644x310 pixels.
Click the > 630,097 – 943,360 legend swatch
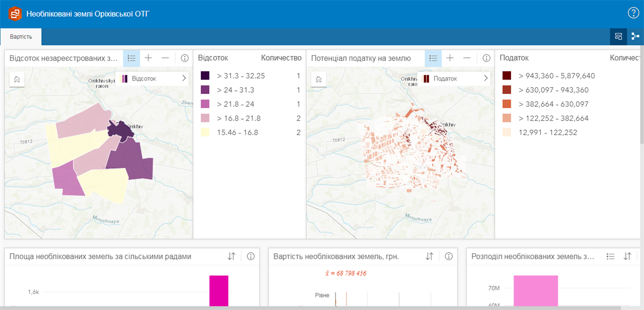(507, 90)
